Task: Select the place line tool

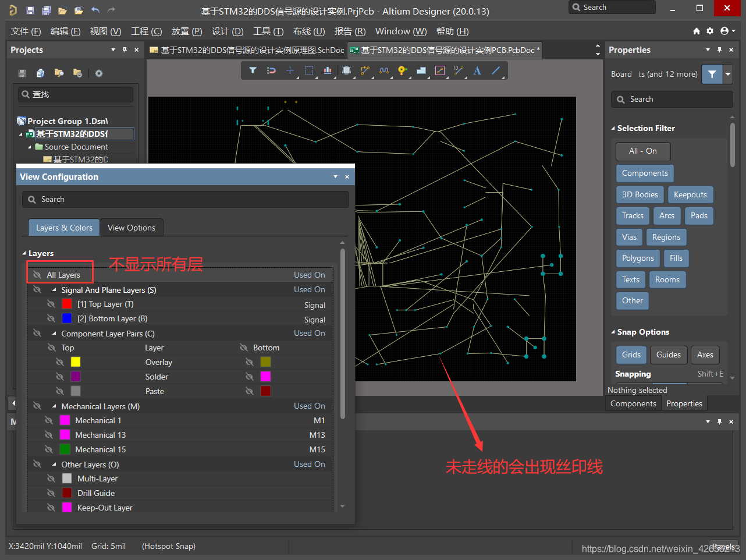Action: pyautogui.click(x=496, y=70)
